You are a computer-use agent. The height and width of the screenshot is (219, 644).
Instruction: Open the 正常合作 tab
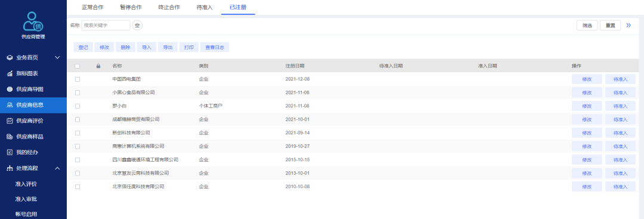click(92, 7)
